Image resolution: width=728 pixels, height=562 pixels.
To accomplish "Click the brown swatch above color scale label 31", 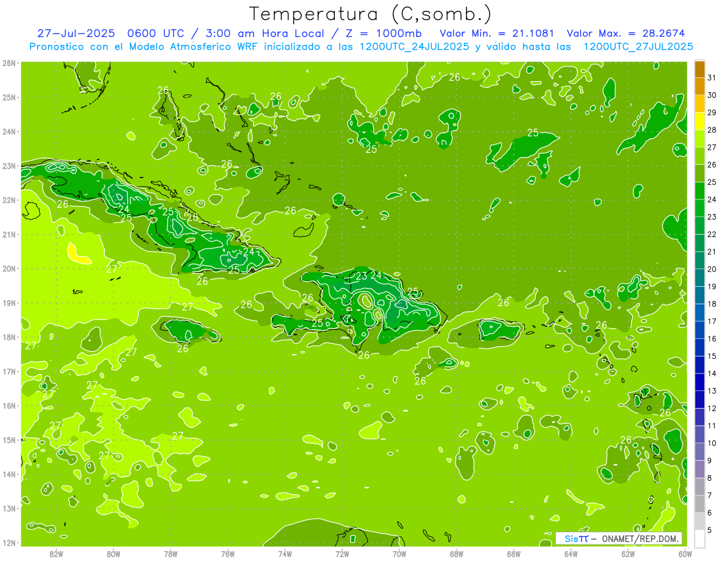I will 699,69.
